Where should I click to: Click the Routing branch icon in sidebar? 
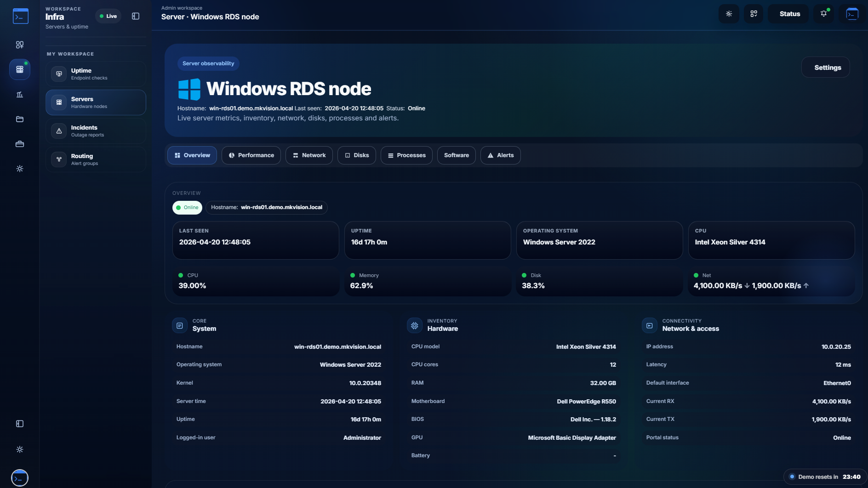coord(59,159)
